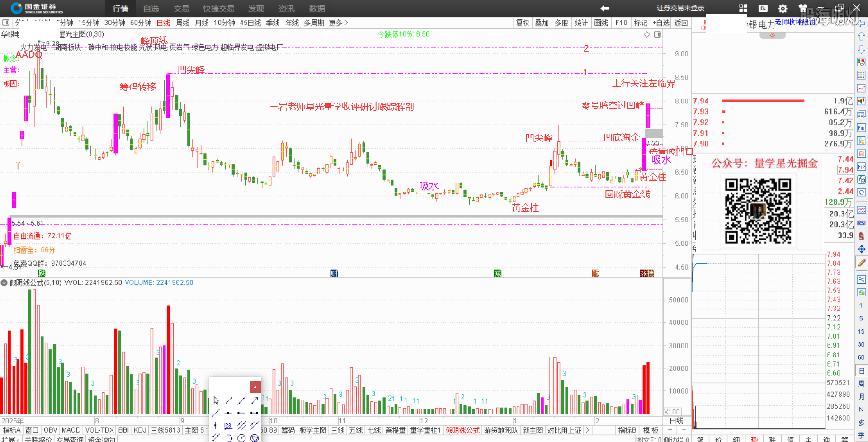Viewport: 868px width, 442px height.
Task: Select the pointer tool in the drawing palette
Action: 216,400
